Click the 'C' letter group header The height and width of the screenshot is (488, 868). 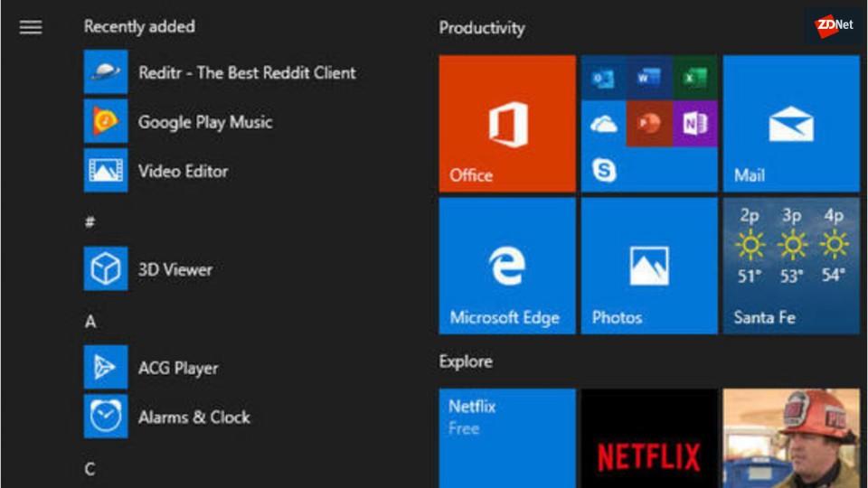pyautogui.click(x=90, y=469)
